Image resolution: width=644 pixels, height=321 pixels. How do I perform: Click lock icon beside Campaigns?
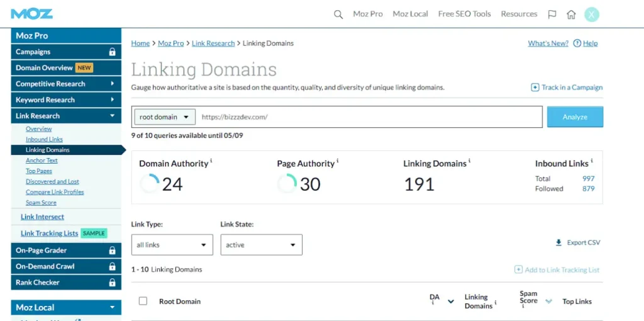[x=112, y=52]
